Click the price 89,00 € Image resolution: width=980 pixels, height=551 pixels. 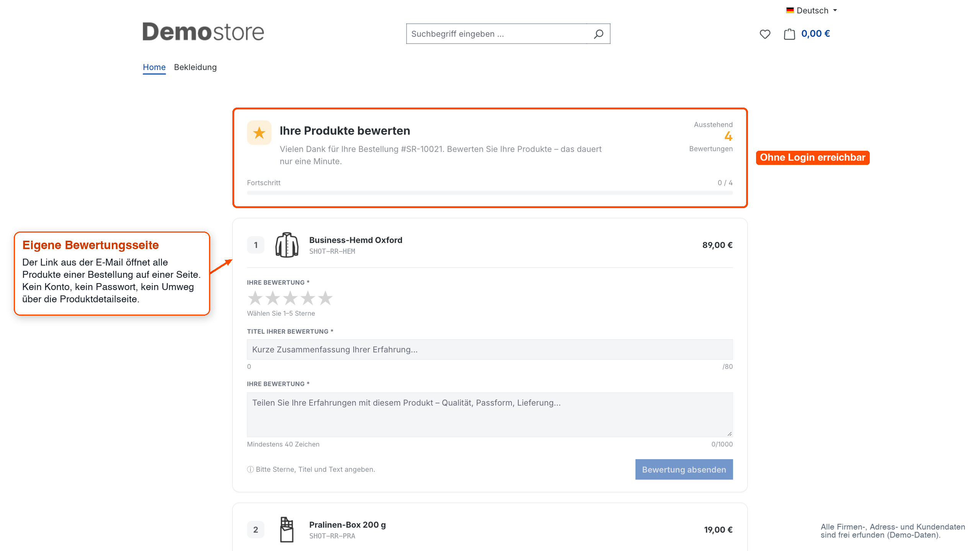(x=717, y=245)
